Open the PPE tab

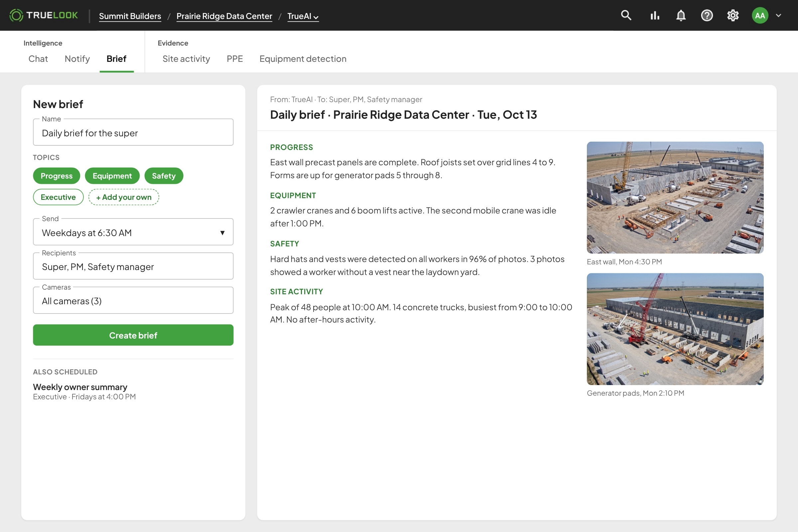235,59
